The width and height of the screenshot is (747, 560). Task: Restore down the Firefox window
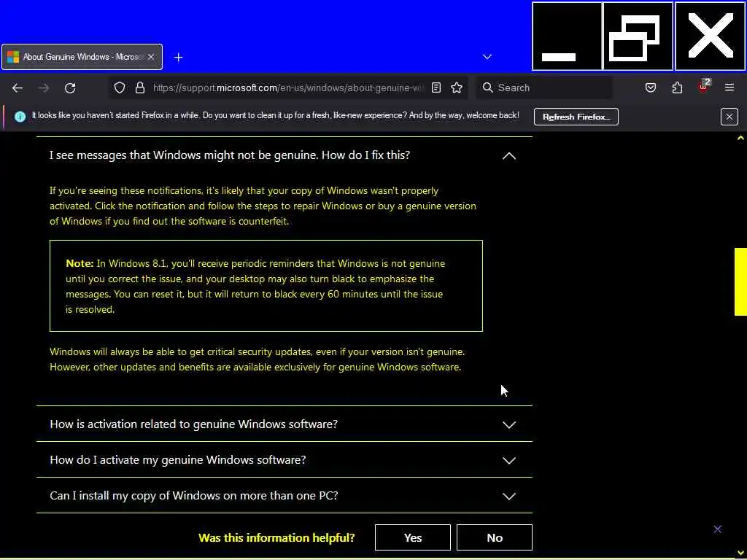click(x=638, y=36)
